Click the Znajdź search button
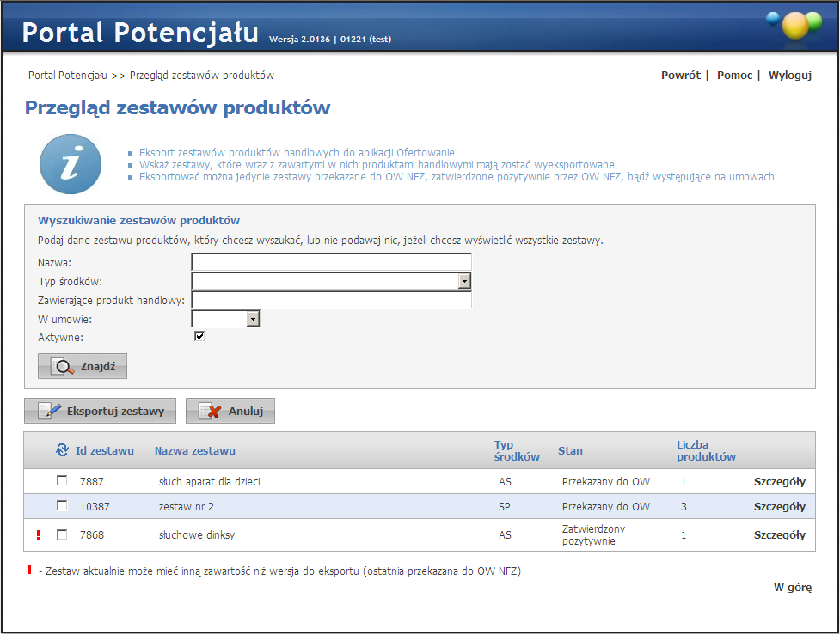 click(x=83, y=366)
